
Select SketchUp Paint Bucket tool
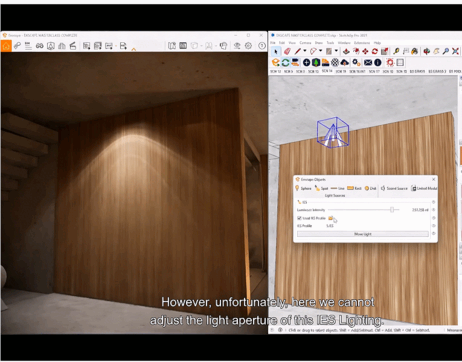point(415,51)
